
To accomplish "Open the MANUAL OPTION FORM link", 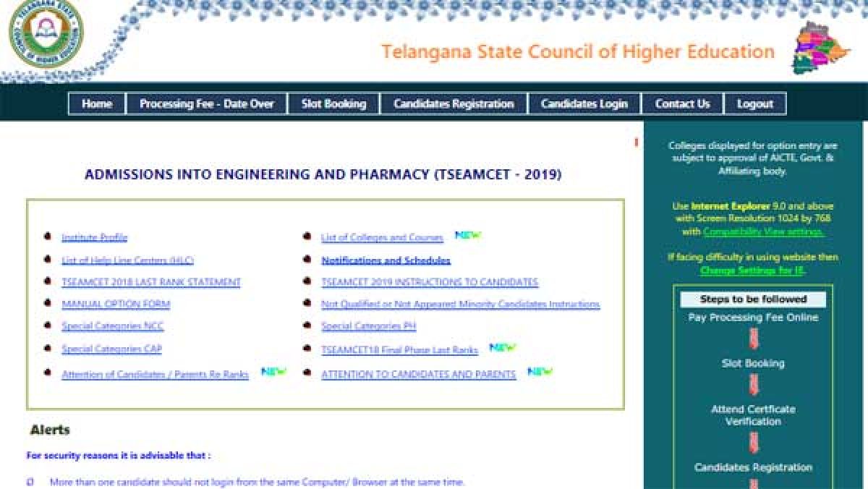I will 116,305.
